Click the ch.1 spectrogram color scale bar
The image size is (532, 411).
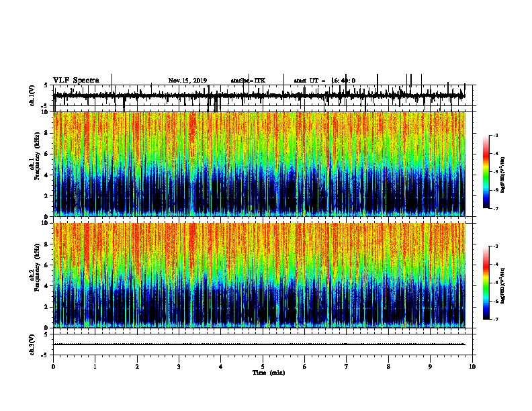[486, 172]
